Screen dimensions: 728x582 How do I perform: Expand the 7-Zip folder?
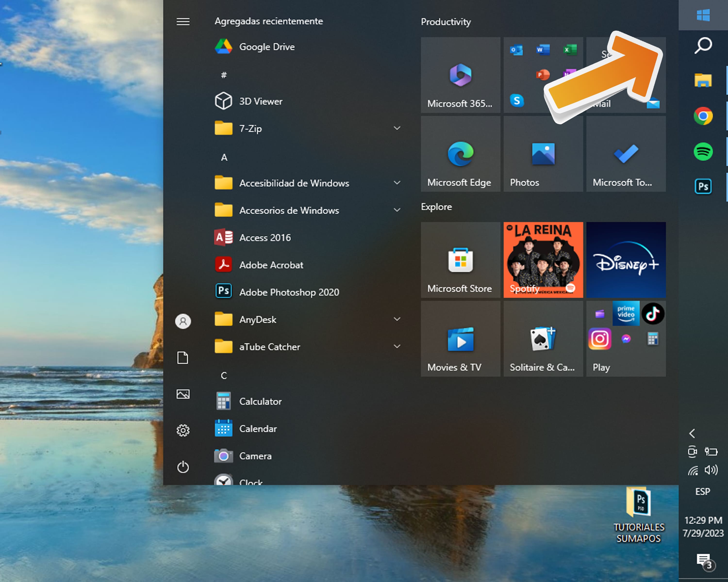pos(397,128)
